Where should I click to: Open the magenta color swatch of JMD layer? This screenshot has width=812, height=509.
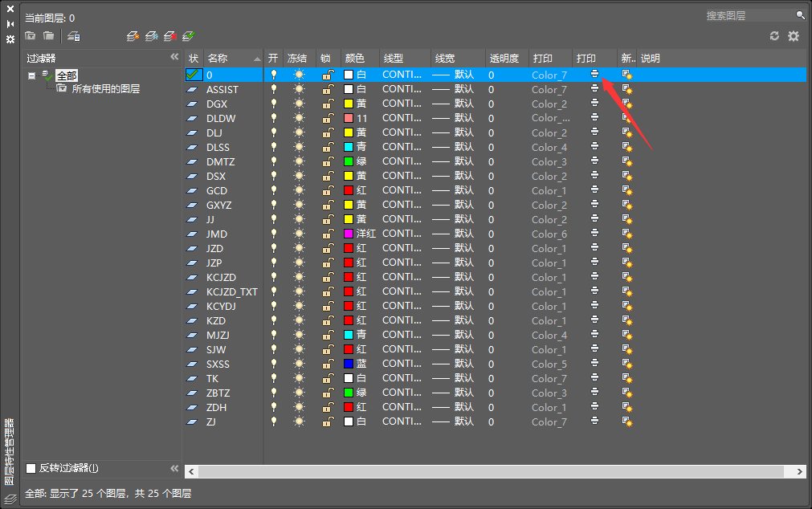tap(349, 234)
